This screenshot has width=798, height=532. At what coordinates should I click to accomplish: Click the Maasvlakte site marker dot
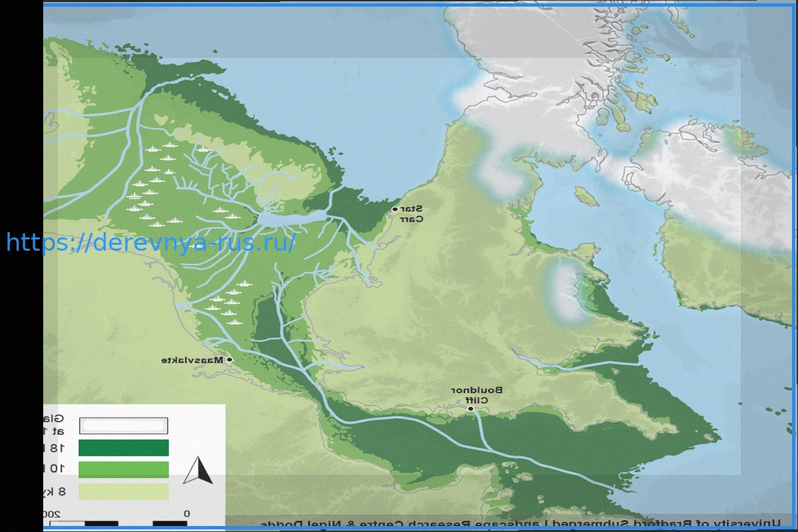coord(229,360)
